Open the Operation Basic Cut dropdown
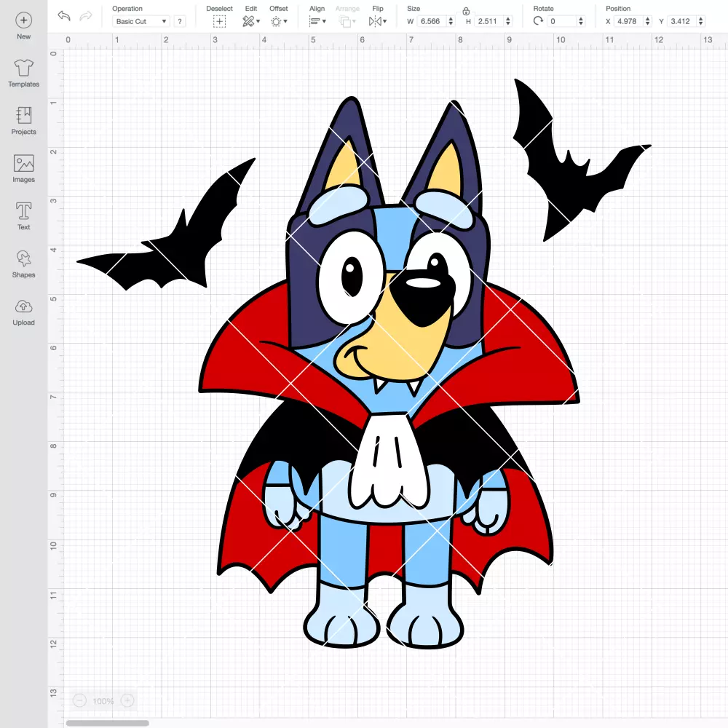This screenshot has height=728, width=728. point(141,21)
